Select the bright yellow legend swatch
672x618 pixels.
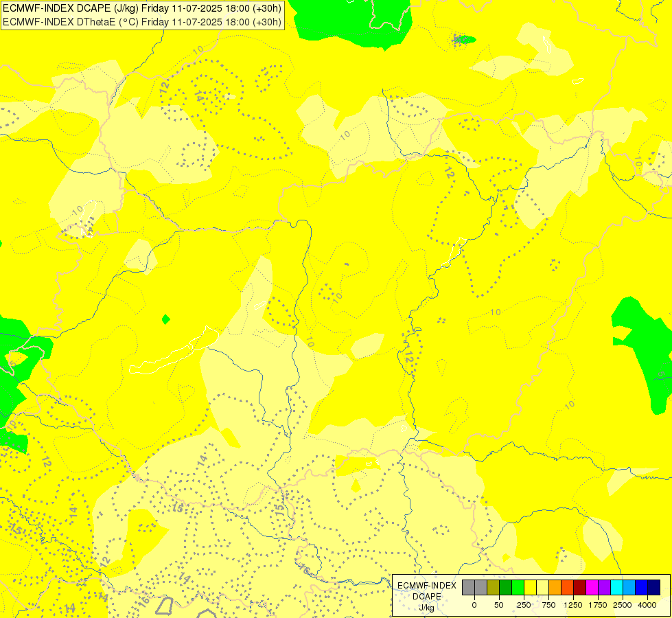tap(531, 587)
